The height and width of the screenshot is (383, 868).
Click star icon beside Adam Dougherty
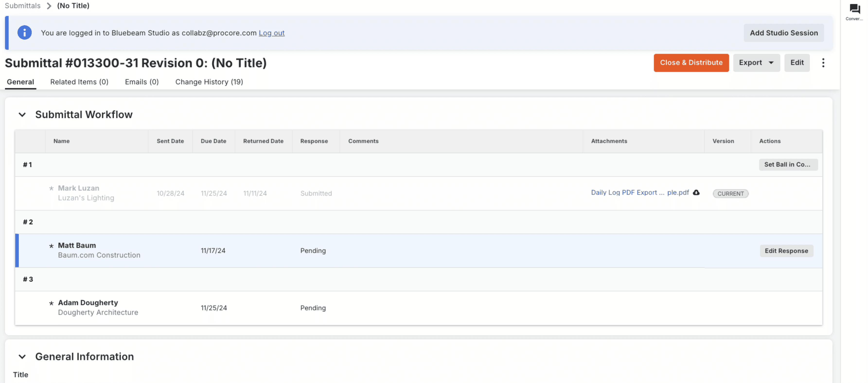[x=51, y=303]
